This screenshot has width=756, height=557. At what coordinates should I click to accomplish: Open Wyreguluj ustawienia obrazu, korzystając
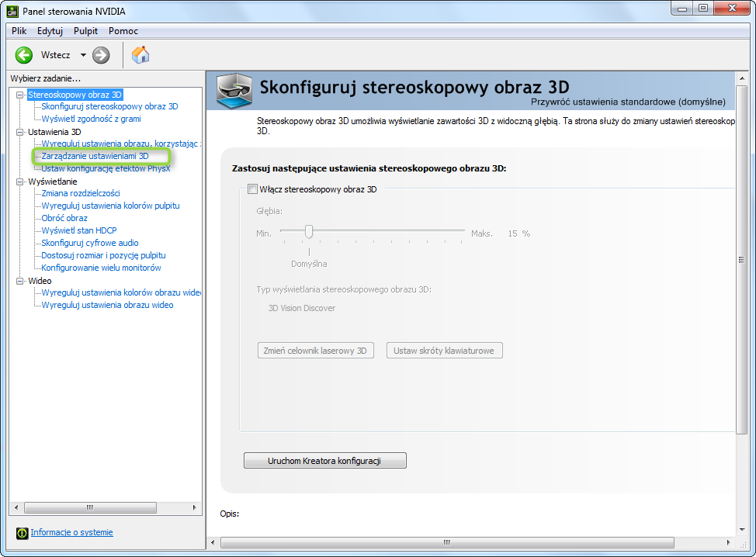[x=121, y=144]
